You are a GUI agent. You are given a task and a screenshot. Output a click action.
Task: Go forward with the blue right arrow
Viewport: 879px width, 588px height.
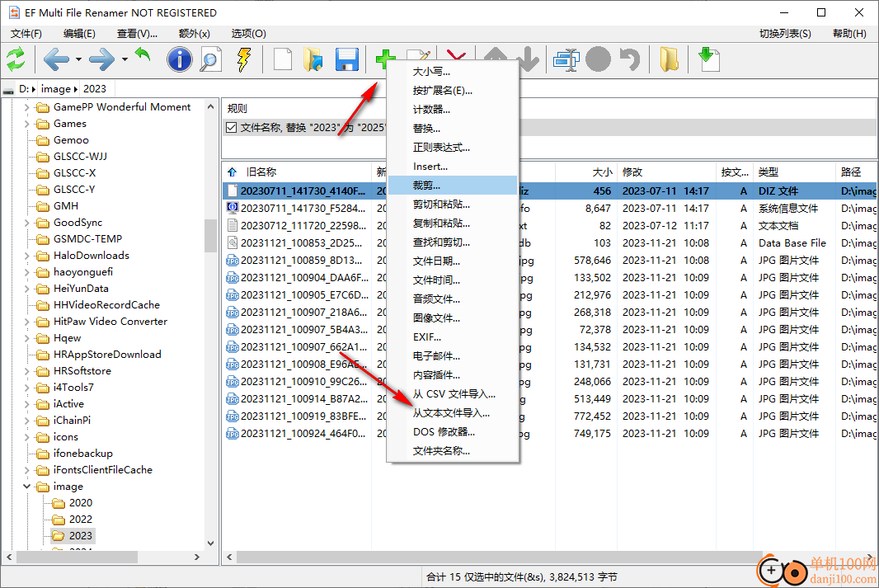click(102, 59)
